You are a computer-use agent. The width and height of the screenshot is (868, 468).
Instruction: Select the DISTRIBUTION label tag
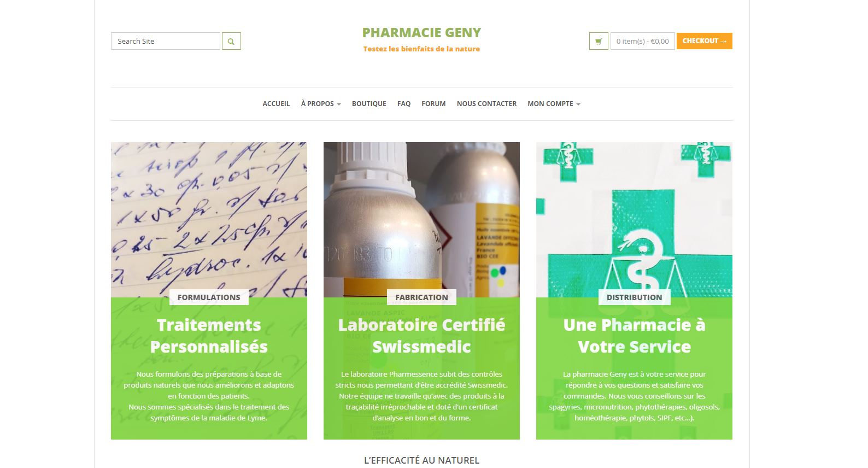[x=634, y=297]
